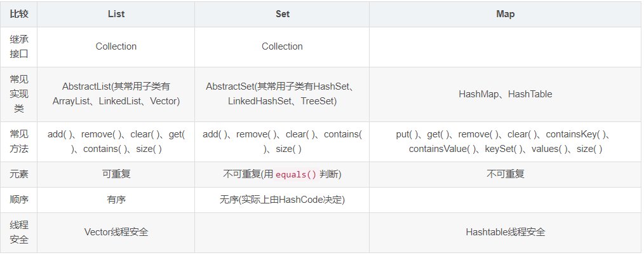Click the Map column header
Image resolution: width=644 pixels, height=255 pixels.
pos(505,14)
